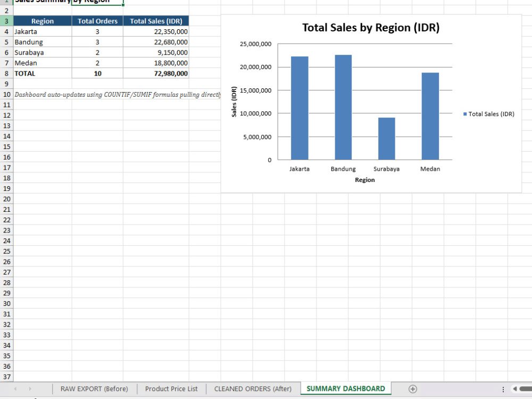
Task: Select the Region horizontal axis title
Action: (x=365, y=180)
